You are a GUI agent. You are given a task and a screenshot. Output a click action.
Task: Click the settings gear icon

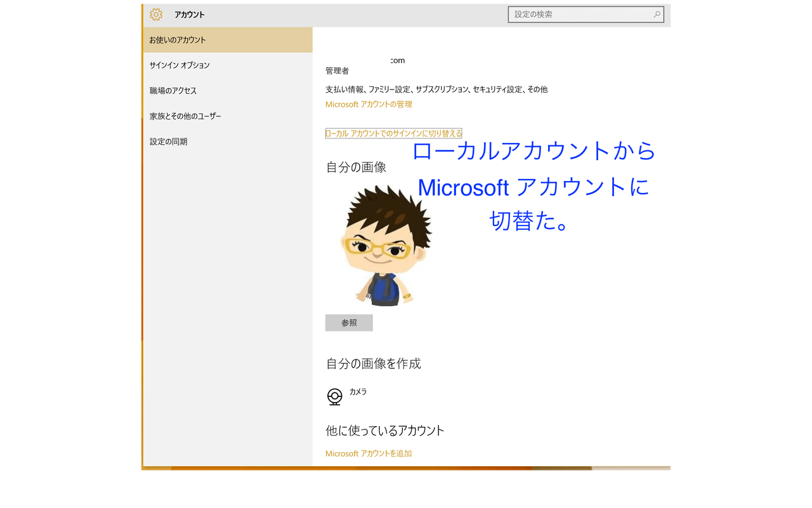[x=156, y=14]
